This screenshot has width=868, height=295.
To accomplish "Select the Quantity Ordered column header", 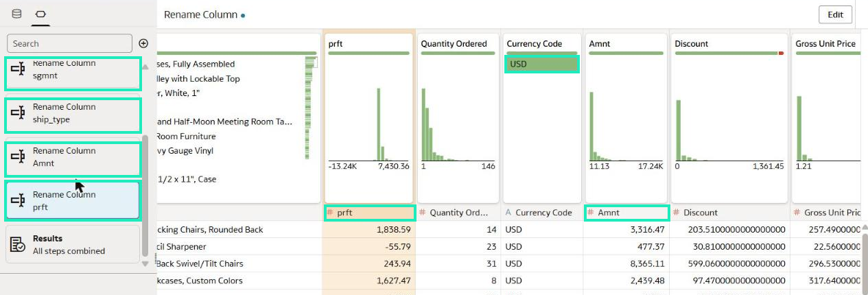I will pyautogui.click(x=458, y=213).
